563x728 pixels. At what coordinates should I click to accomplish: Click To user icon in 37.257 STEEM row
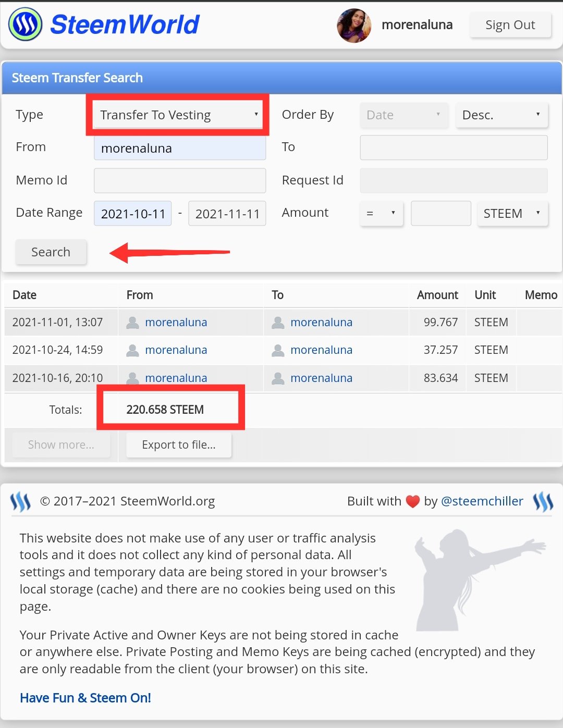(x=278, y=350)
